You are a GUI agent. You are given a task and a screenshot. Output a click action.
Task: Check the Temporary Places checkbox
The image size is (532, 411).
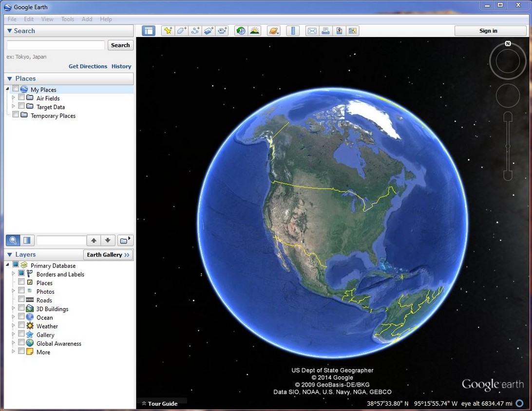(16, 114)
